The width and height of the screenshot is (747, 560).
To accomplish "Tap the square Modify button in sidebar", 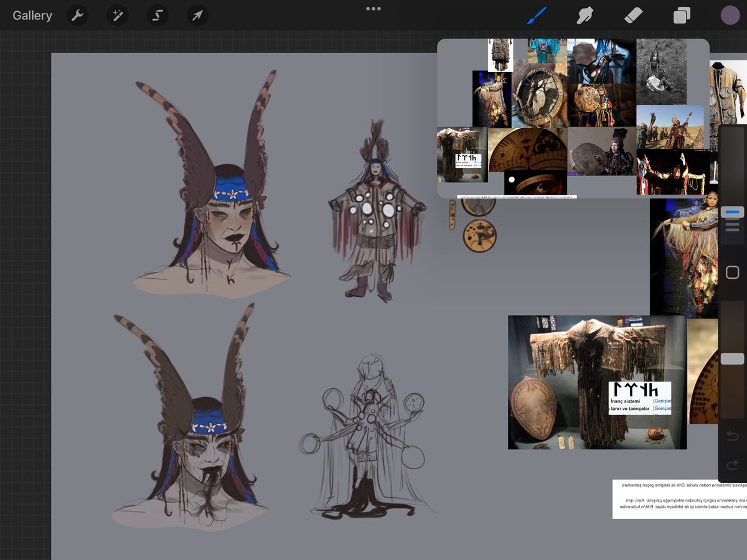I will tap(733, 272).
